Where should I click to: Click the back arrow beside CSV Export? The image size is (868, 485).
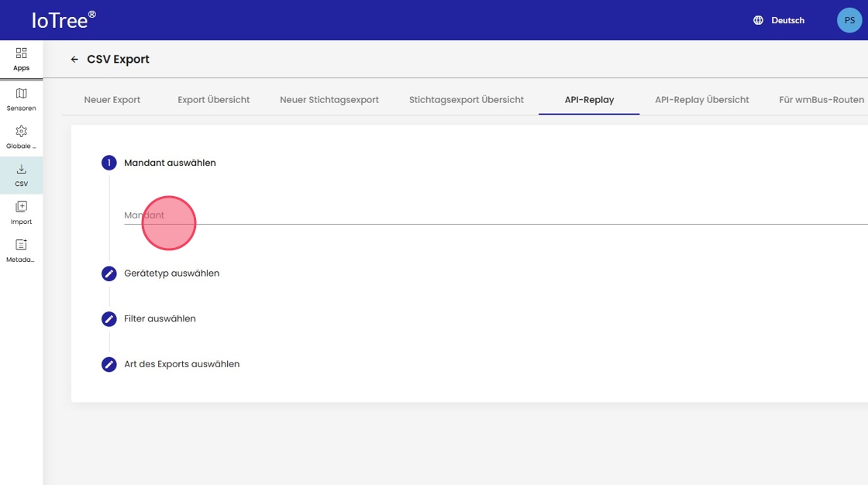[x=74, y=60]
